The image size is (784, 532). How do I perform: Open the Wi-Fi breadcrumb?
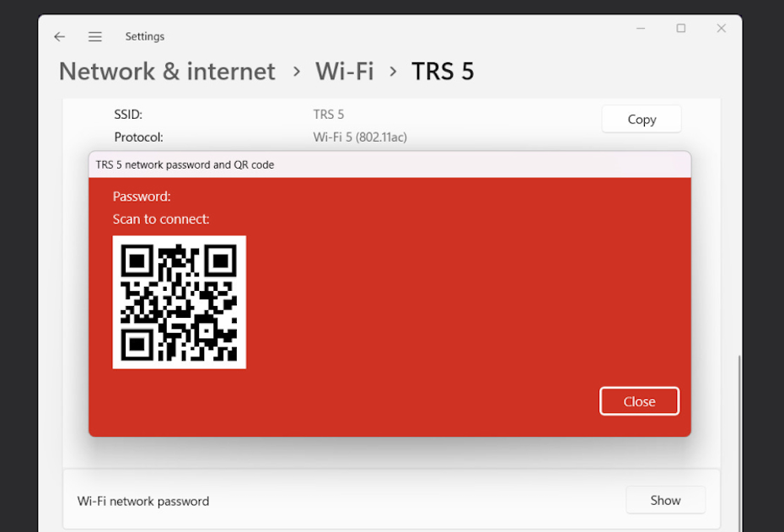(x=345, y=71)
